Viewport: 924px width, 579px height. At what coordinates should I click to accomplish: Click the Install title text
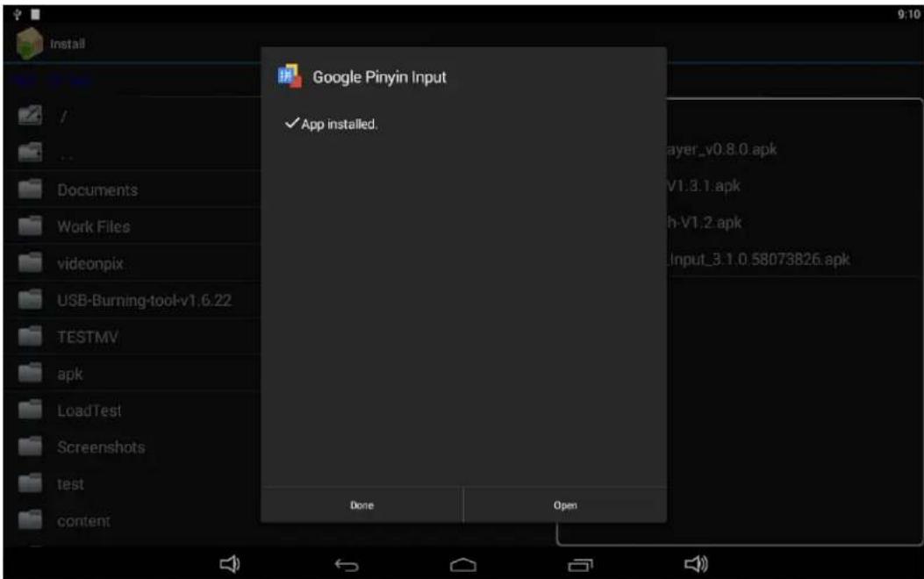[68, 44]
